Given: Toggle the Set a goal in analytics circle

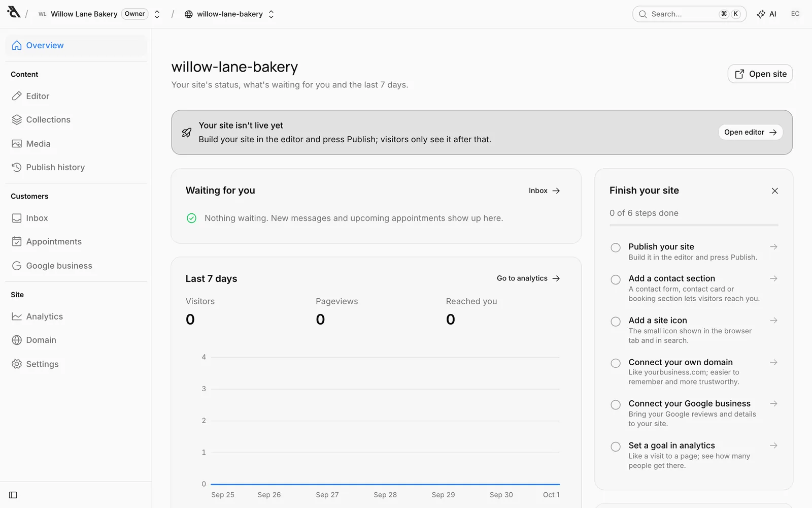Looking at the screenshot, I should (616, 447).
